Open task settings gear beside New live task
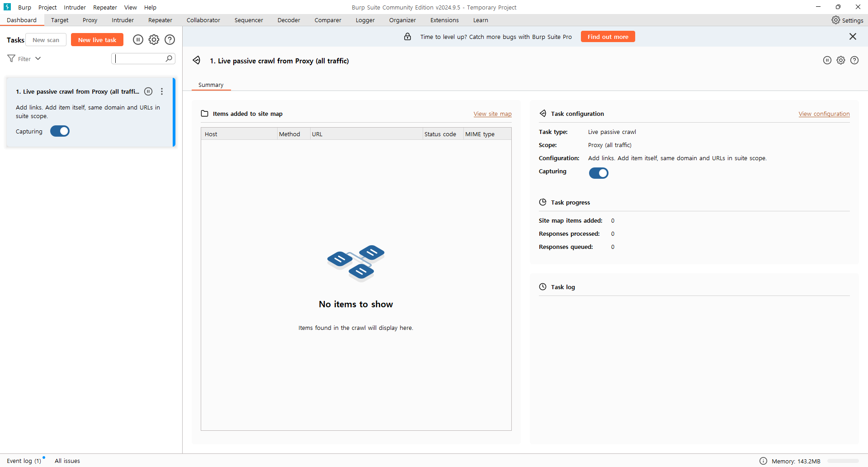Image resolution: width=868 pixels, height=467 pixels. [x=154, y=40]
